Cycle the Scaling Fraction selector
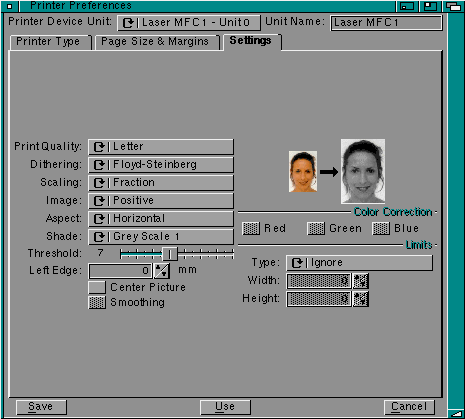Viewport: 465px width, 419px height. (161, 183)
